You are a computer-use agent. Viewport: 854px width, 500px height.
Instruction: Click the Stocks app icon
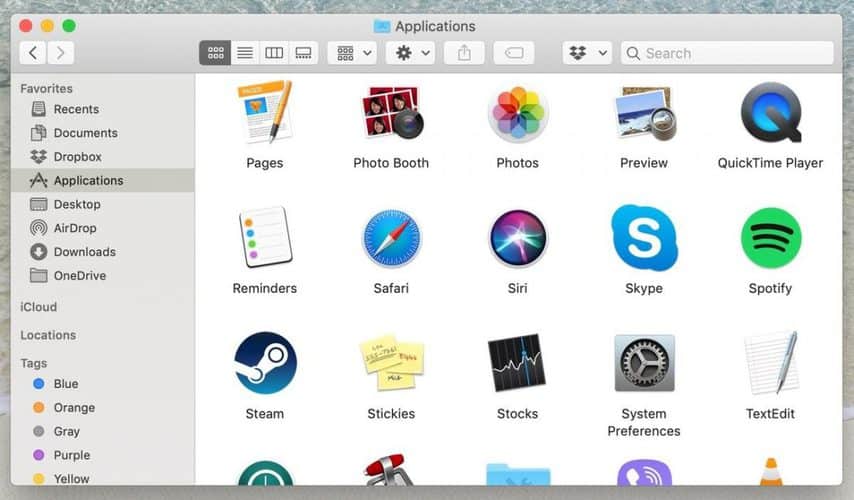tap(517, 363)
